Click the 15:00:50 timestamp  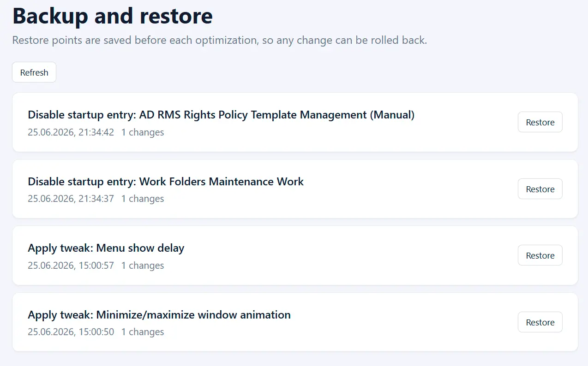pos(71,332)
